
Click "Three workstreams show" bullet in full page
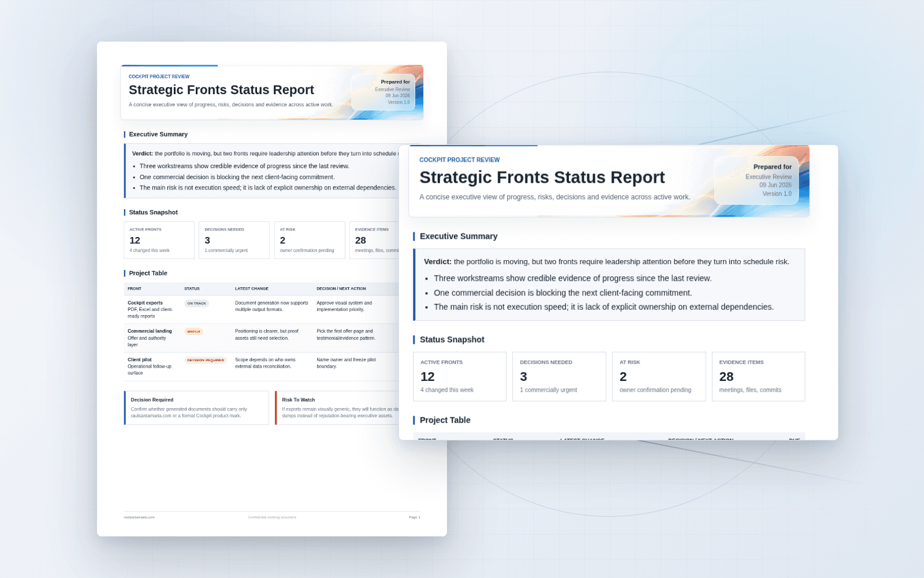(244, 166)
